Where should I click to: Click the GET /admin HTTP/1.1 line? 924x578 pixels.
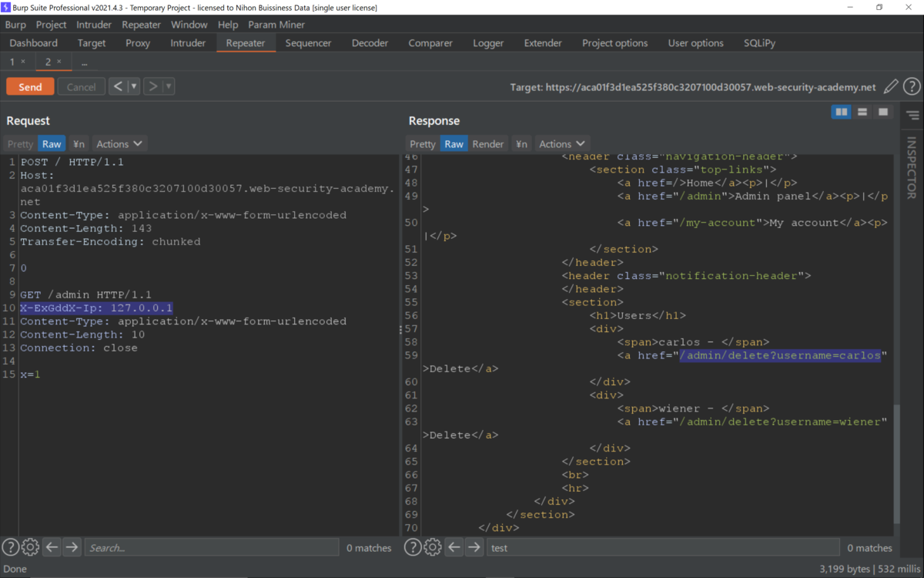tap(85, 295)
